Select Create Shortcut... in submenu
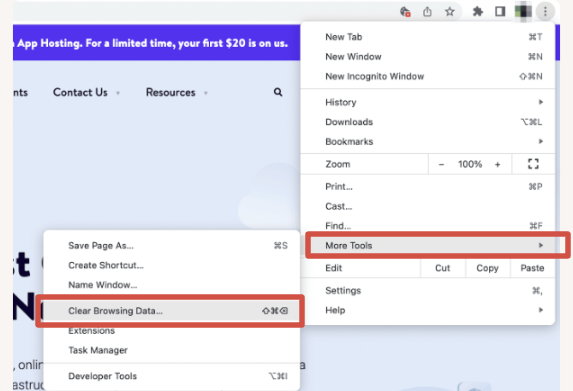This screenshot has width=573, height=391. [172, 265]
